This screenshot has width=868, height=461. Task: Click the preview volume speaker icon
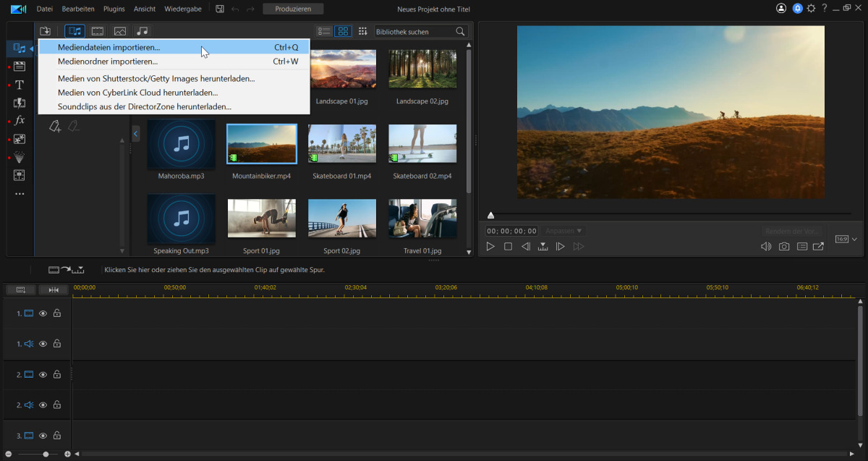(766, 247)
